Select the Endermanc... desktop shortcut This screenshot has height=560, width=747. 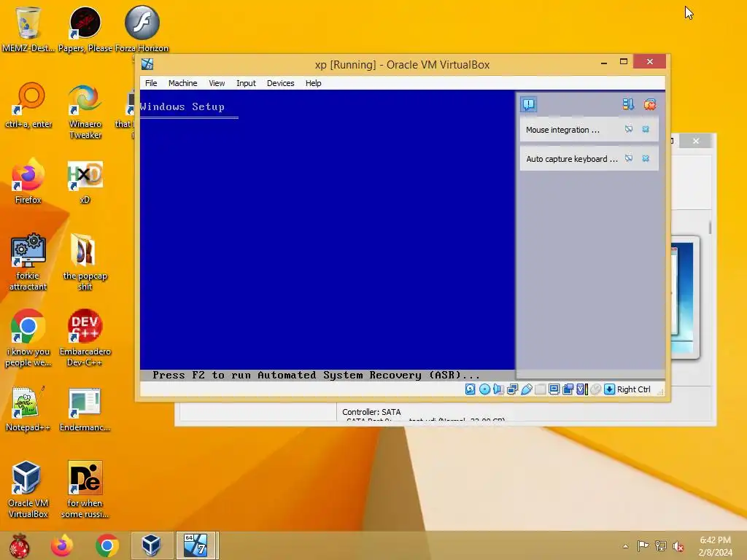(x=85, y=410)
